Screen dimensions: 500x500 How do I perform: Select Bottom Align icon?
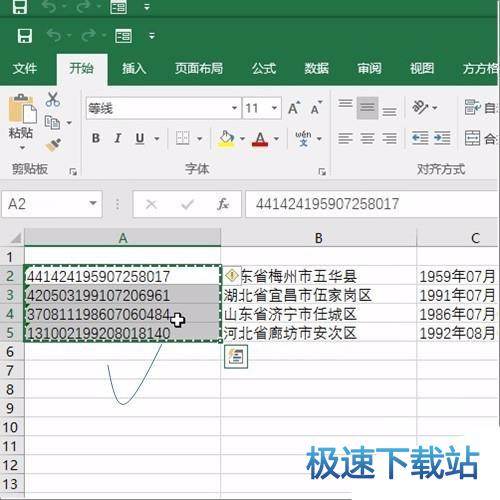[x=389, y=111]
